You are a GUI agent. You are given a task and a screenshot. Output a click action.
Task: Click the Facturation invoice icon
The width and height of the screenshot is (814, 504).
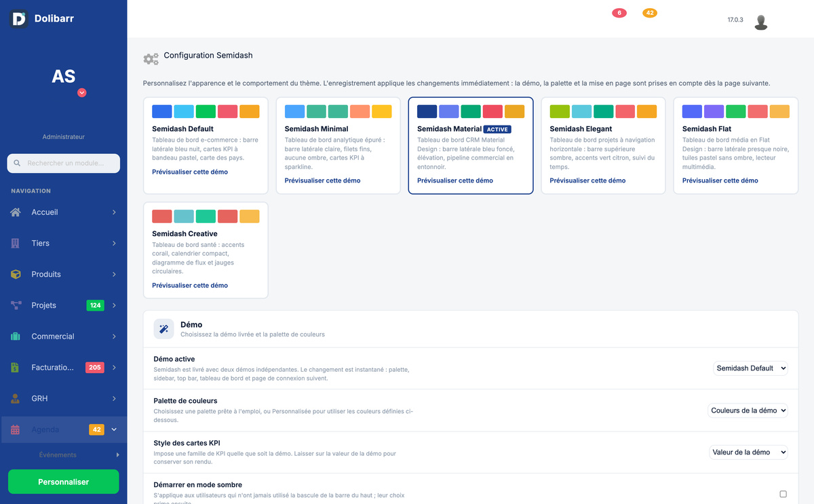tap(16, 368)
